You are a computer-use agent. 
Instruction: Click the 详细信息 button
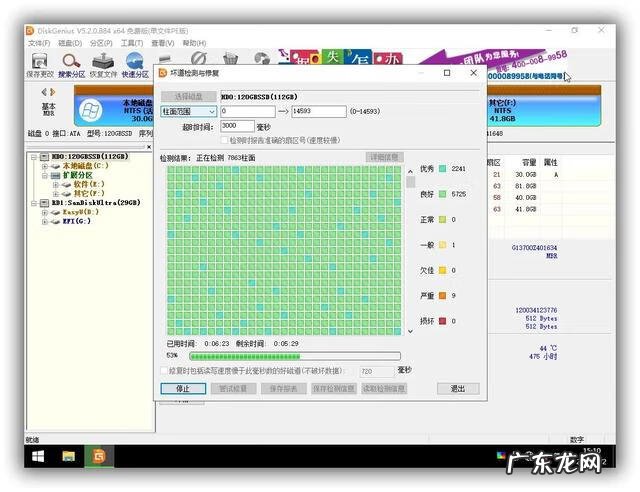[x=384, y=157]
